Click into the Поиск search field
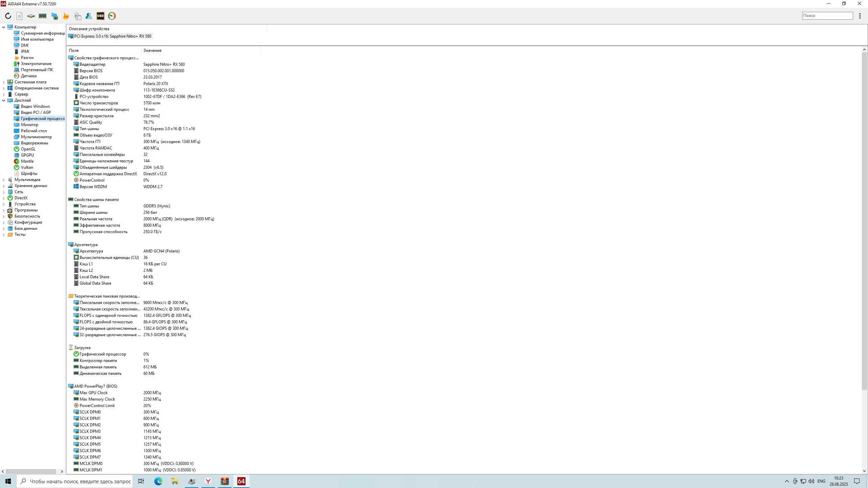Image resolution: width=868 pixels, height=488 pixels. 827,16
